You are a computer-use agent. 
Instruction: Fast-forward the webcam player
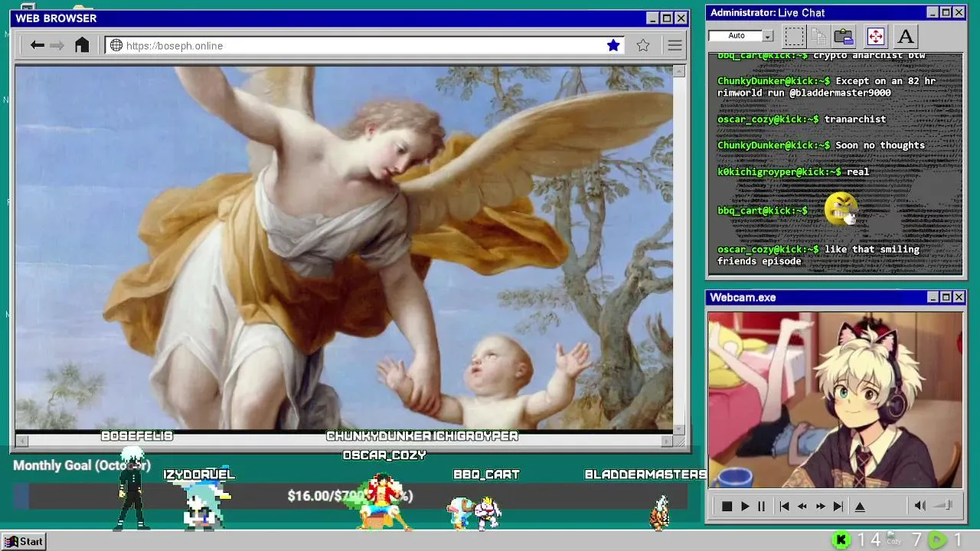click(x=820, y=506)
